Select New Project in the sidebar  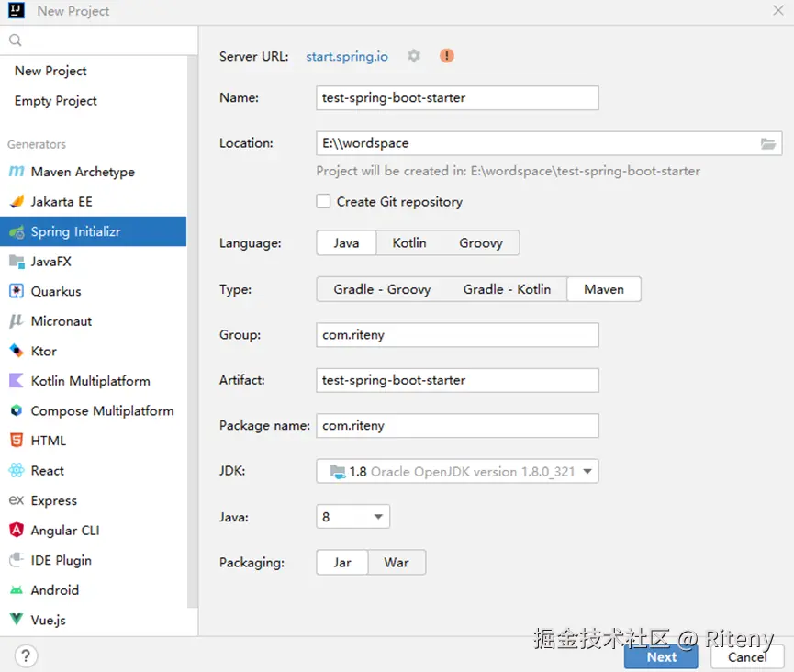click(x=50, y=71)
